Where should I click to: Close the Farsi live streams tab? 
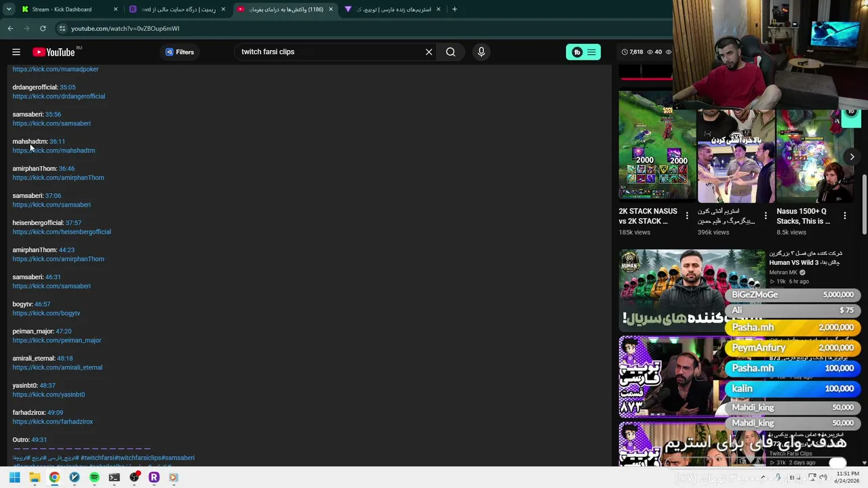coord(439,9)
